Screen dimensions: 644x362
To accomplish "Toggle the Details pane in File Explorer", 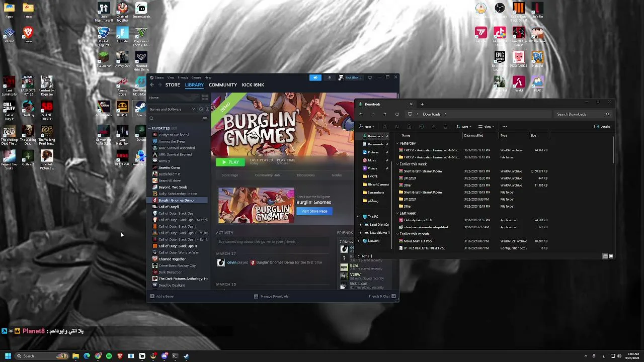I will 602,127.
